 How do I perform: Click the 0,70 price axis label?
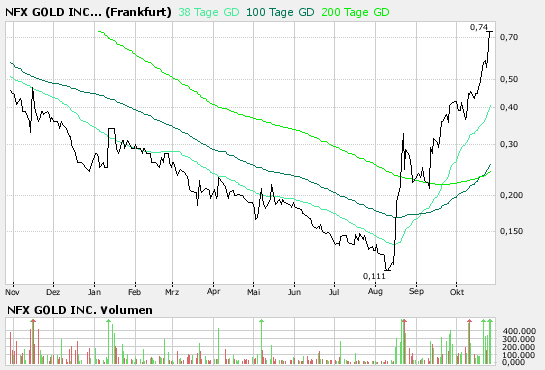click(x=509, y=37)
